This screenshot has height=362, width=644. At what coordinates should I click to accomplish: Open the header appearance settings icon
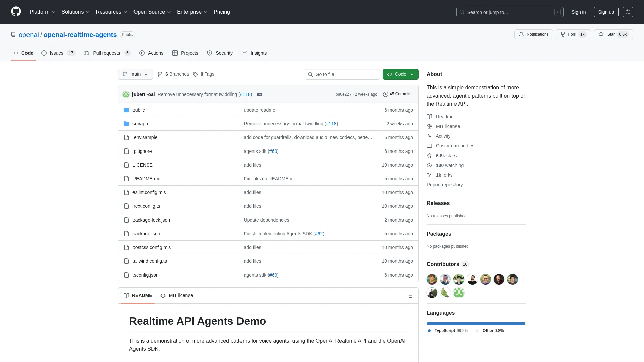(628, 12)
